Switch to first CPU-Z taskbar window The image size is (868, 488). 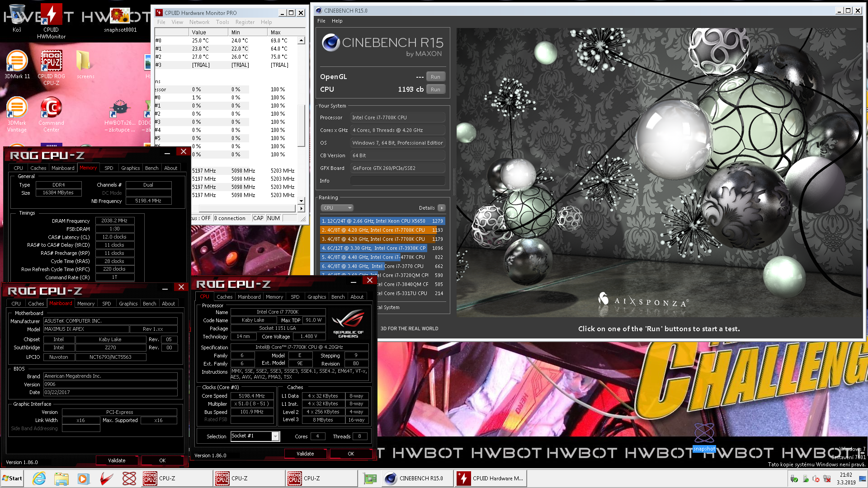click(176, 478)
